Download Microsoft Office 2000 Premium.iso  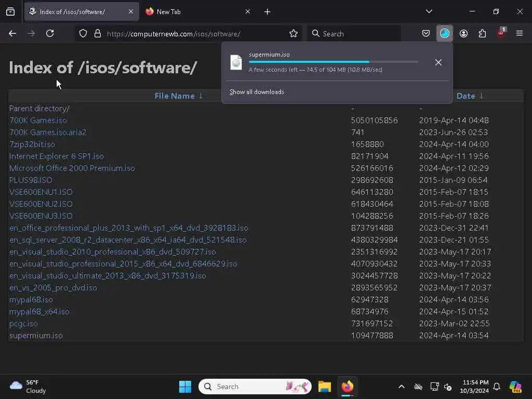click(x=72, y=168)
